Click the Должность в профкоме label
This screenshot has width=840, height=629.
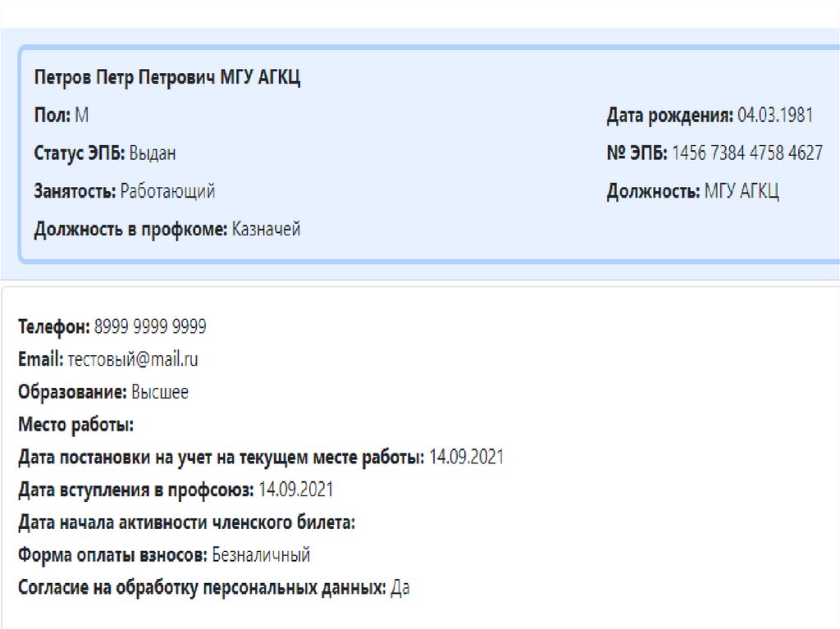[x=130, y=230]
